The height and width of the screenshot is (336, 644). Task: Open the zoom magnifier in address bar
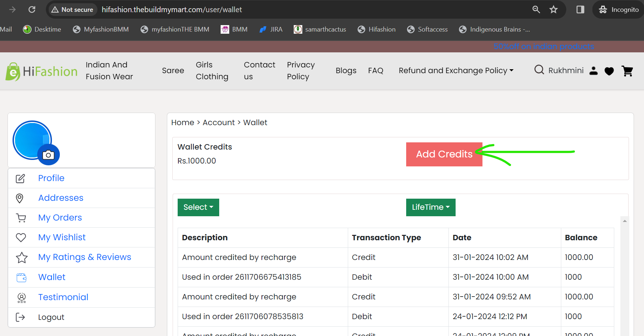click(536, 9)
